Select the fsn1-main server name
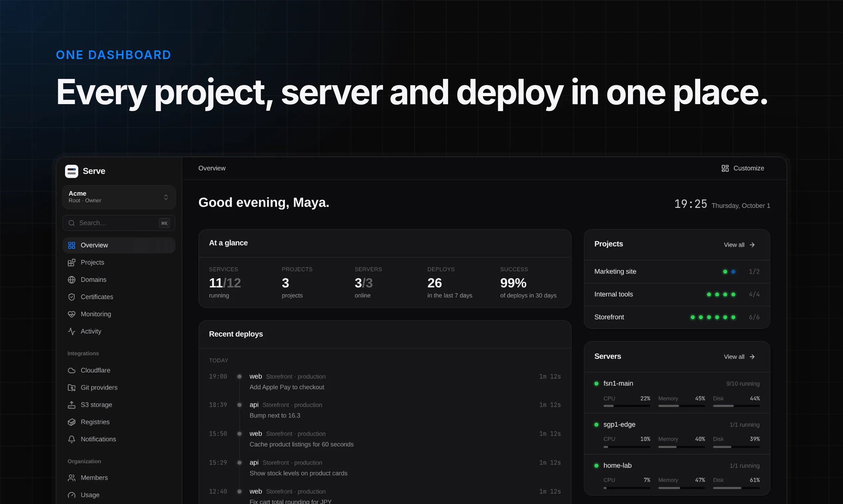 (x=618, y=383)
